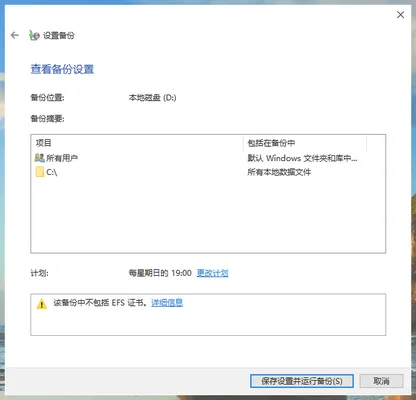
Task: Click the yellow warning triangle icon
Action: coord(42,304)
